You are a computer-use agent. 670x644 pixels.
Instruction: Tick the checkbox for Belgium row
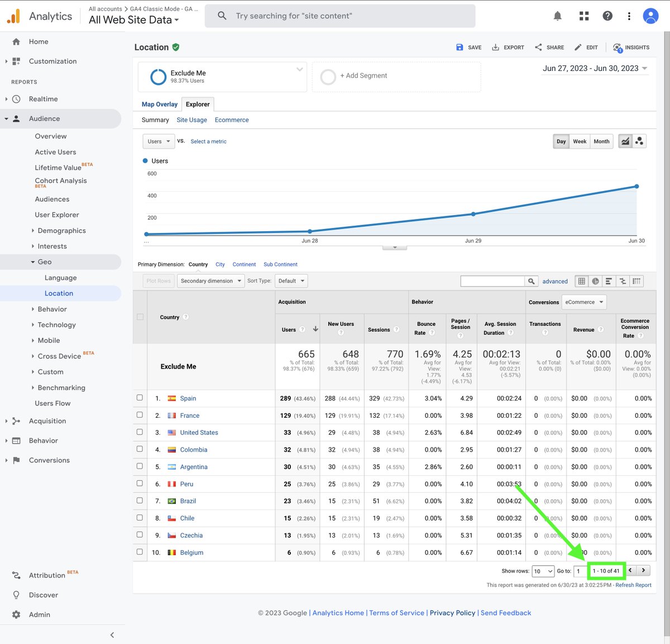pyautogui.click(x=140, y=552)
